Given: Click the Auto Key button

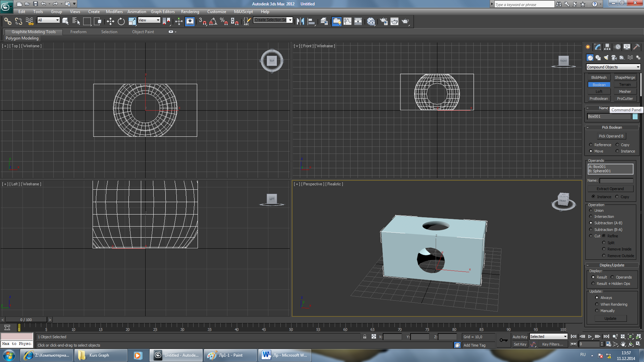Looking at the screenshot, I should point(520,337).
